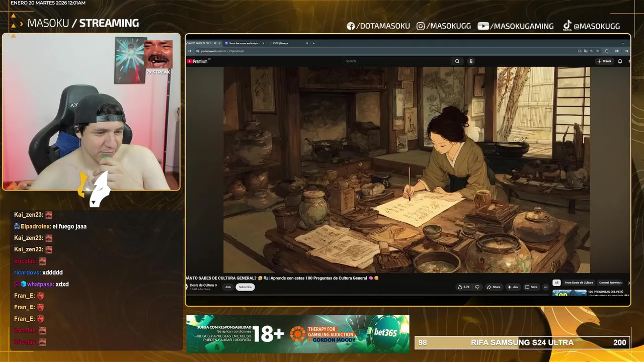Click the video title text
The image size is (644, 362).
pyautogui.click(x=282, y=278)
